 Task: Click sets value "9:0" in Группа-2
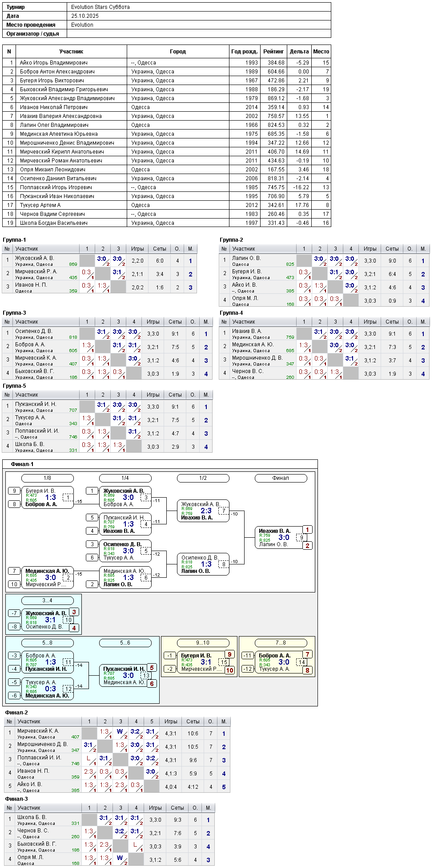tap(392, 261)
